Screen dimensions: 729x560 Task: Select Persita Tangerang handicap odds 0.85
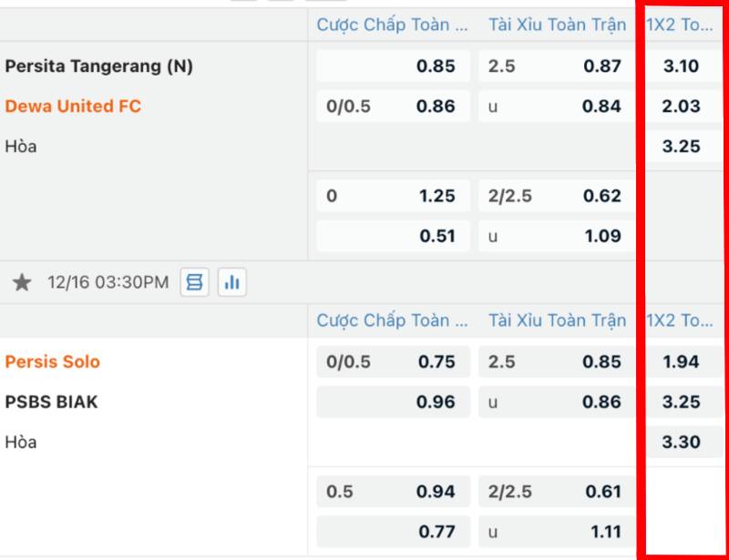click(x=393, y=66)
